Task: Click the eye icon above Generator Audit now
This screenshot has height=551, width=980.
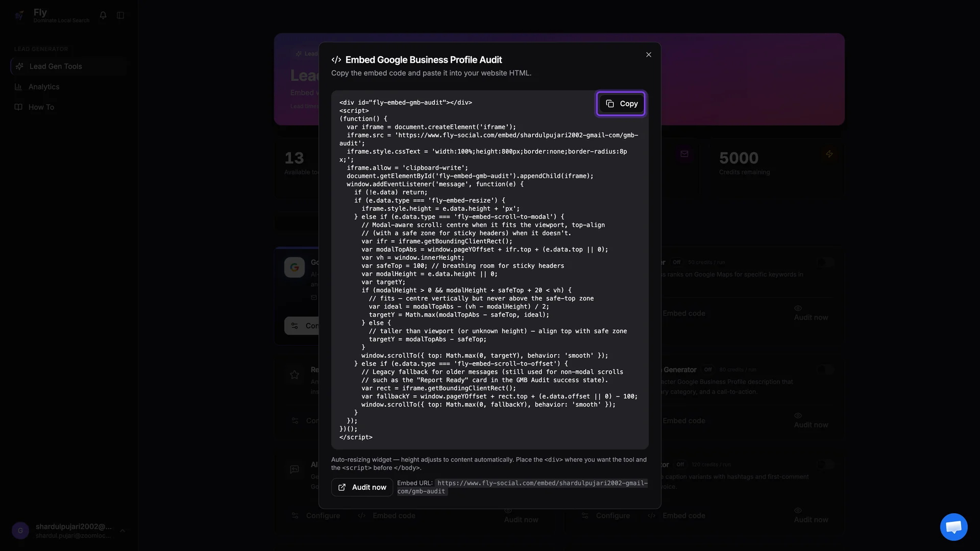Action: point(798,415)
